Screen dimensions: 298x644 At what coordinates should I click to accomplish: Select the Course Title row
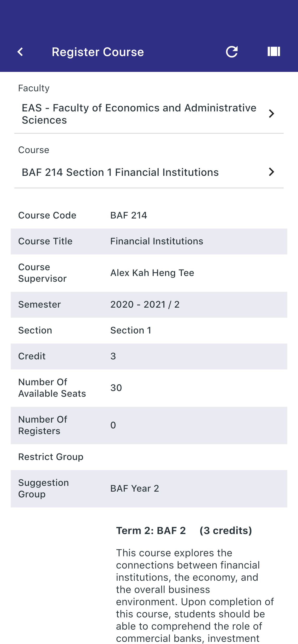click(x=149, y=241)
